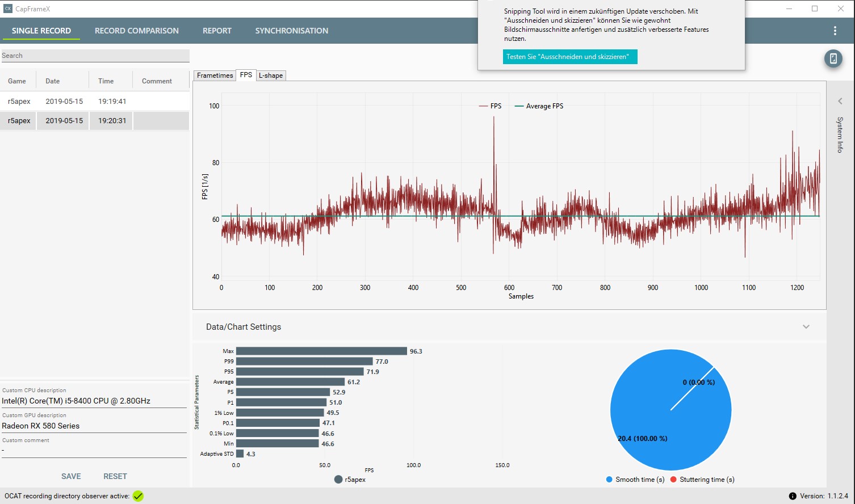Click the Testen Sie Ausschneiden und skizzieren button
The width and height of the screenshot is (855, 504).
(570, 57)
